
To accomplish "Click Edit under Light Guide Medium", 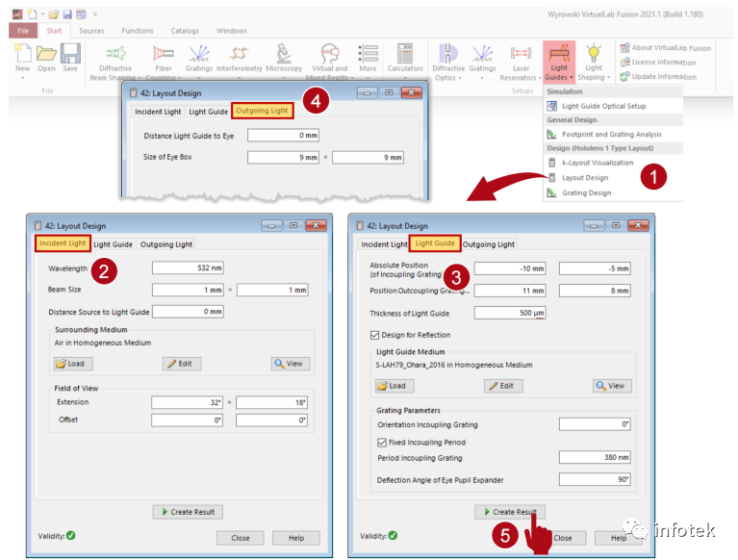I will click(x=503, y=386).
